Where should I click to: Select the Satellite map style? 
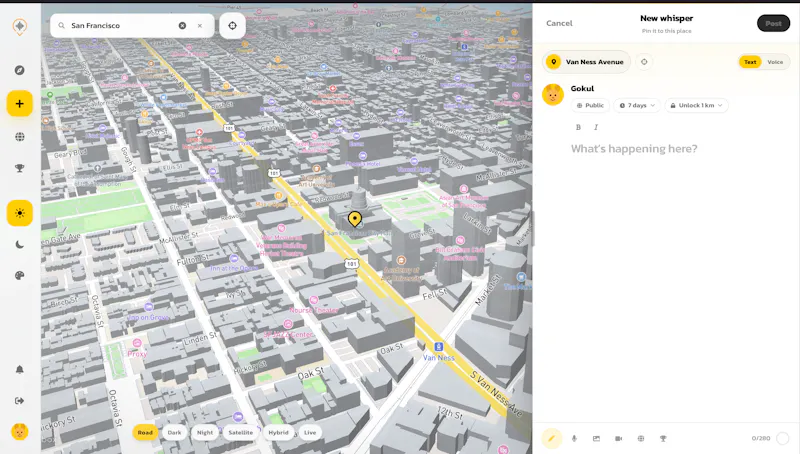241,433
